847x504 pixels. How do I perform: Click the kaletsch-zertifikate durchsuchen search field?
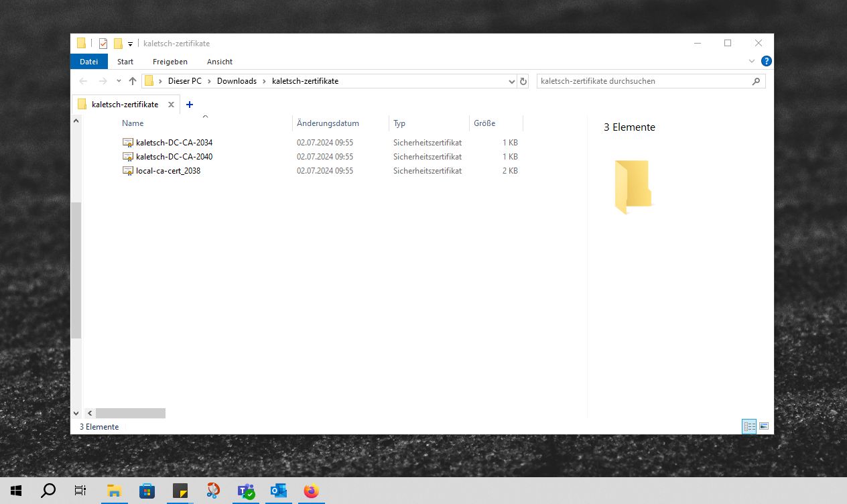(x=643, y=81)
